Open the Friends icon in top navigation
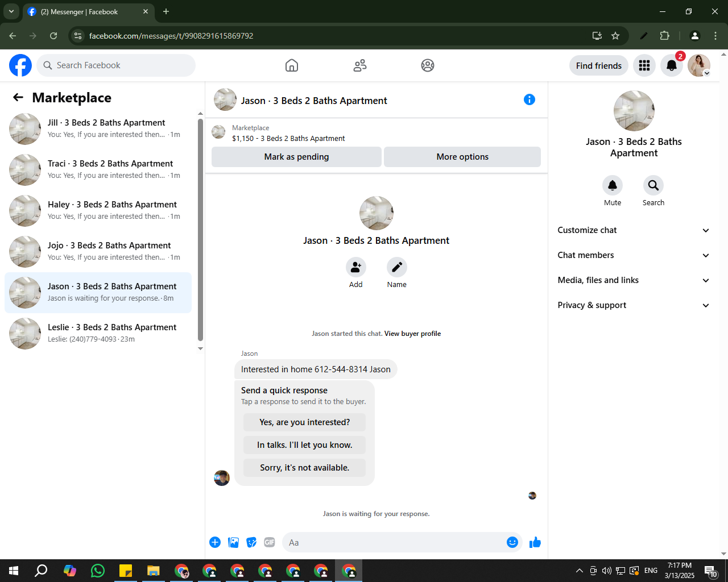The image size is (728, 582). pyautogui.click(x=360, y=65)
